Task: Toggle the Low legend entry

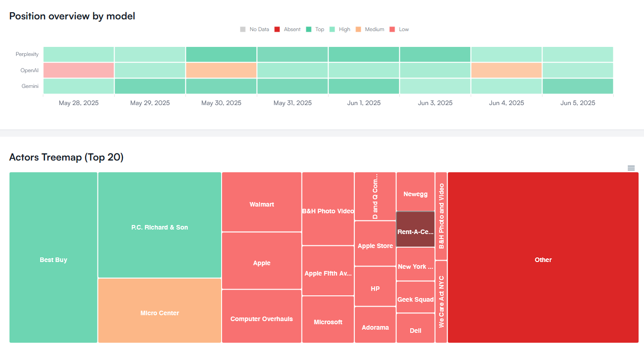Action: pyautogui.click(x=399, y=29)
